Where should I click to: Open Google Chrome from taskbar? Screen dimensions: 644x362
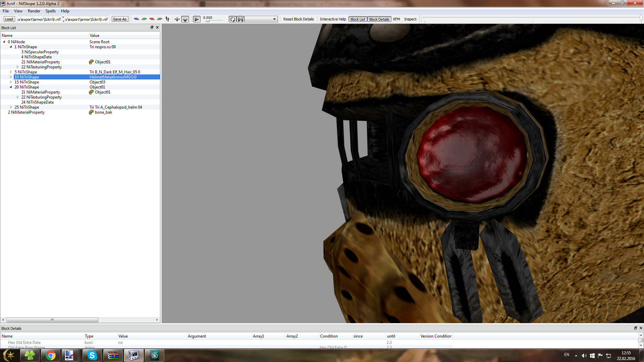(51, 355)
